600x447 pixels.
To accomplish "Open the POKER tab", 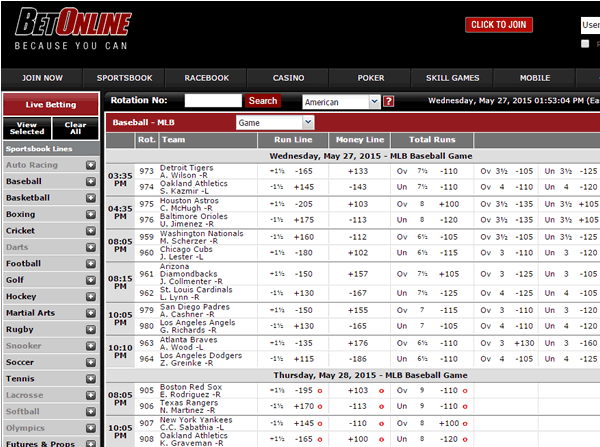I will pyautogui.click(x=371, y=78).
